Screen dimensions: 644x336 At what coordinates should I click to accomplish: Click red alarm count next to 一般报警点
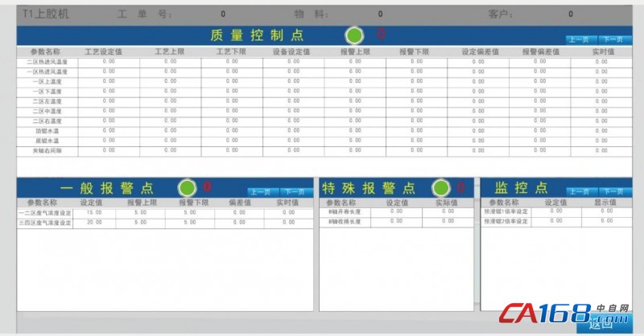coord(207,186)
